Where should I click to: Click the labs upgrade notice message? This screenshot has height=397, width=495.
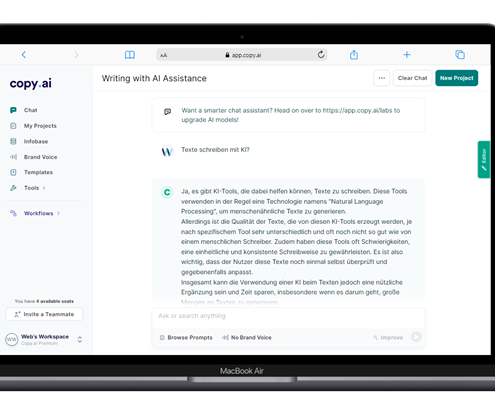(x=288, y=115)
